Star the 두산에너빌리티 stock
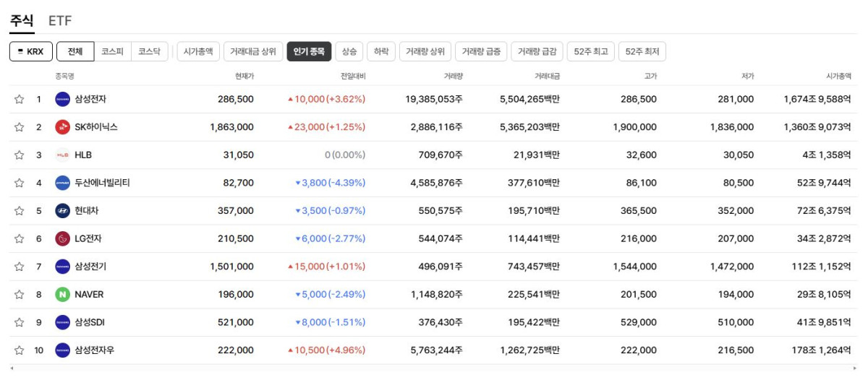 pyautogui.click(x=19, y=183)
